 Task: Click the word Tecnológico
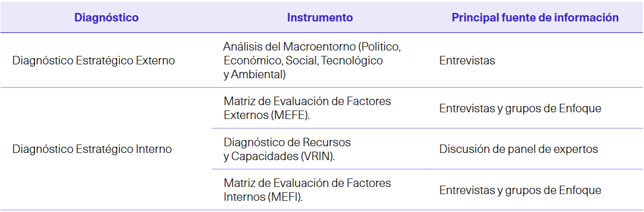351,60
